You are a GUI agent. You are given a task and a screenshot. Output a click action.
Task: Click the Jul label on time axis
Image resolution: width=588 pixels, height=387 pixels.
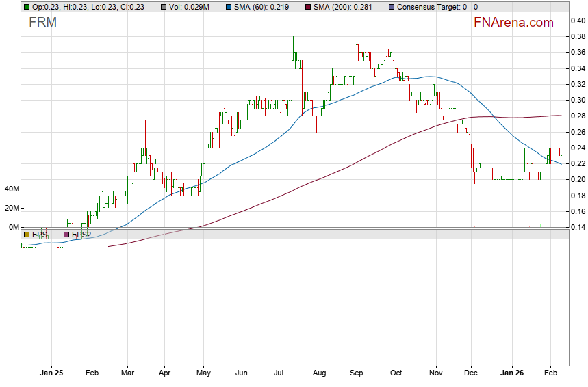click(x=278, y=374)
